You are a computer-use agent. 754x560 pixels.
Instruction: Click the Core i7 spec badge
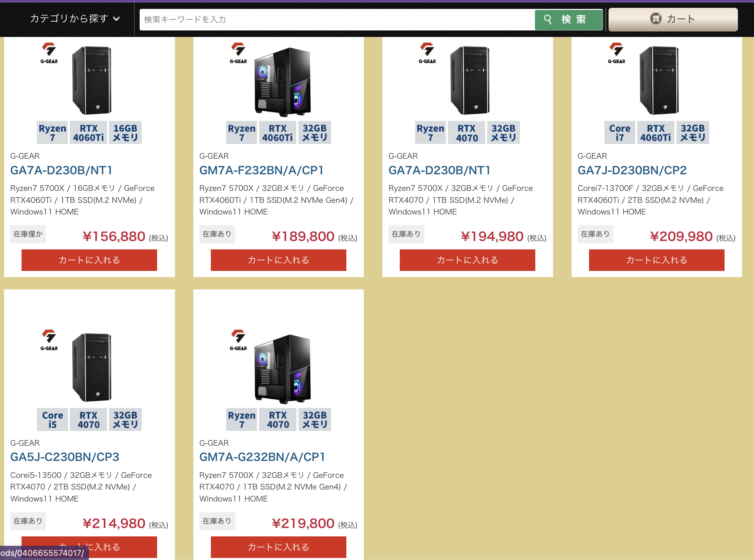[x=619, y=133]
